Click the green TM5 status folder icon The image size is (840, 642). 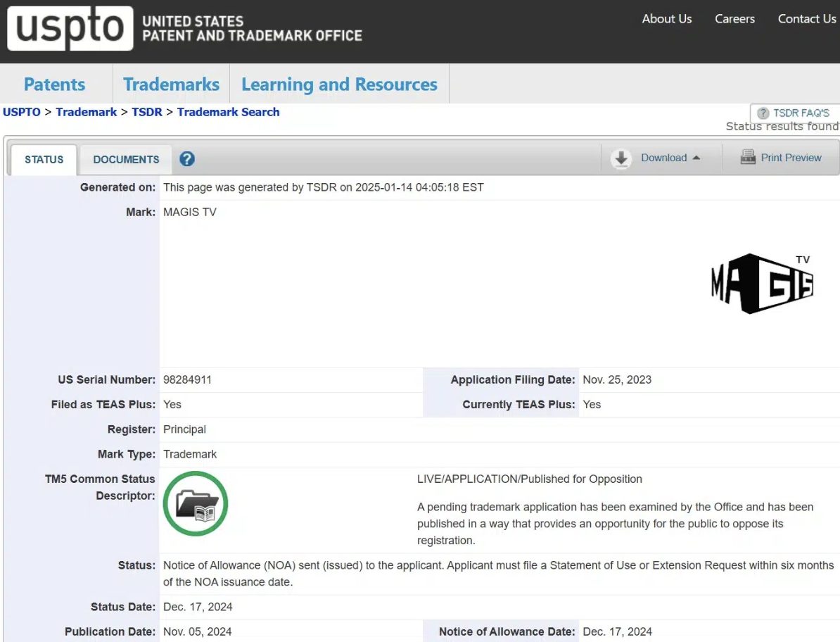click(196, 504)
